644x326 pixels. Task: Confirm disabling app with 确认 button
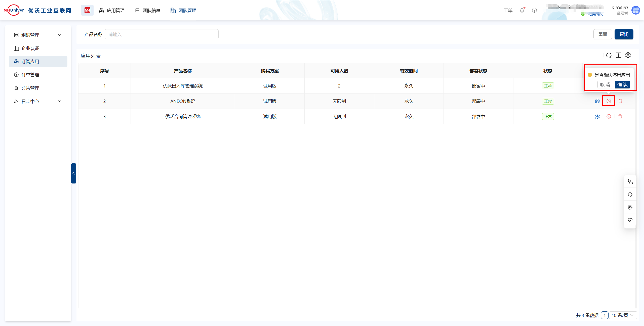tap(622, 84)
